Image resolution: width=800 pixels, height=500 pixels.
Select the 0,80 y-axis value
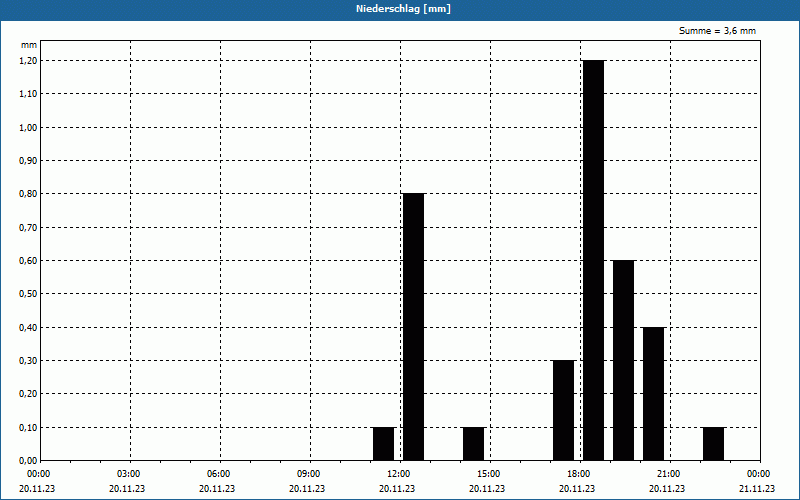[x=28, y=194]
